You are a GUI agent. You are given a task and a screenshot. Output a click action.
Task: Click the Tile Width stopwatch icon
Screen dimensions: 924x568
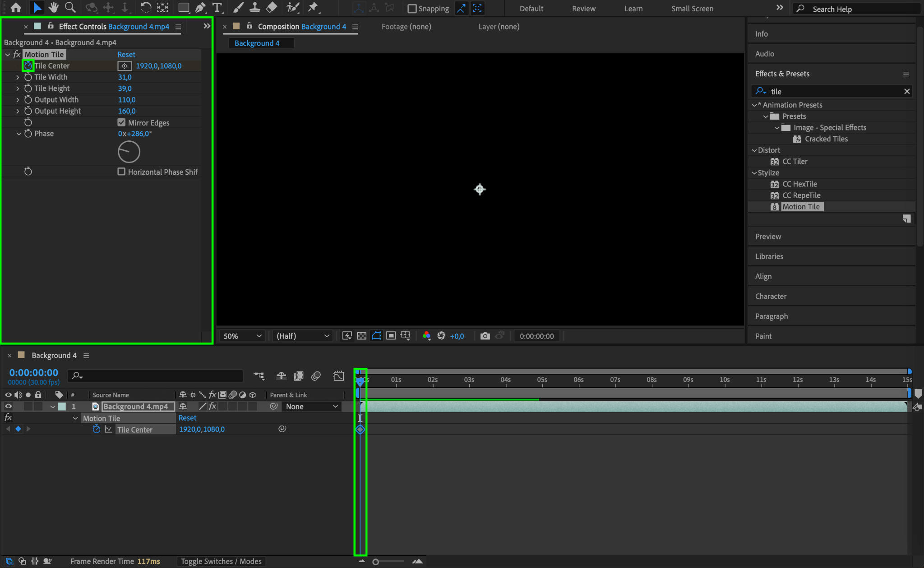click(x=28, y=77)
